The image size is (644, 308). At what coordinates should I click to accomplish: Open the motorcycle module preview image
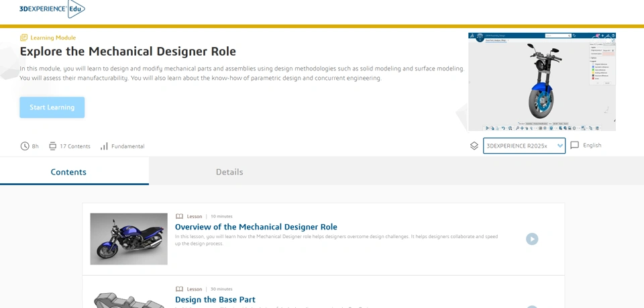tap(542, 82)
